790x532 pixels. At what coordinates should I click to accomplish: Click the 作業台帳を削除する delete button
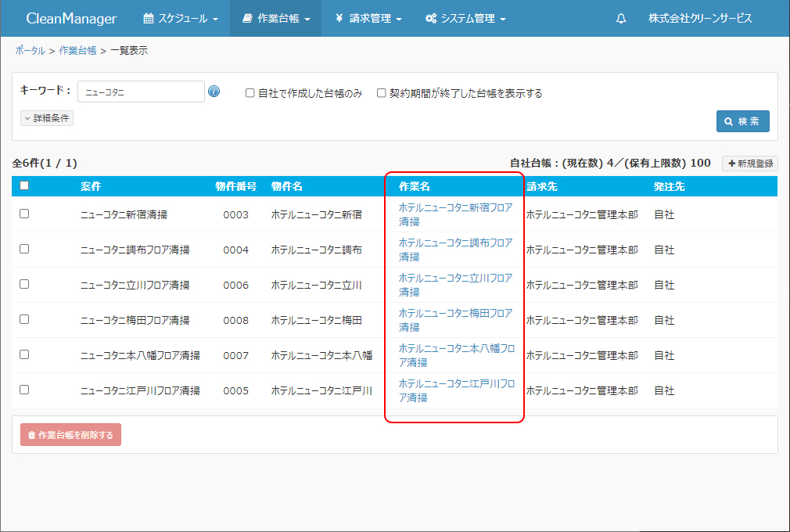pos(70,435)
